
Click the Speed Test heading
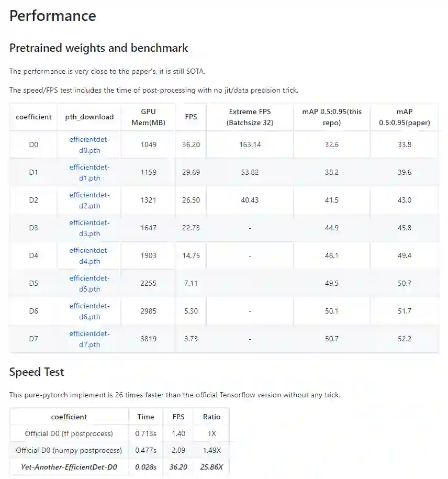tap(37, 372)
